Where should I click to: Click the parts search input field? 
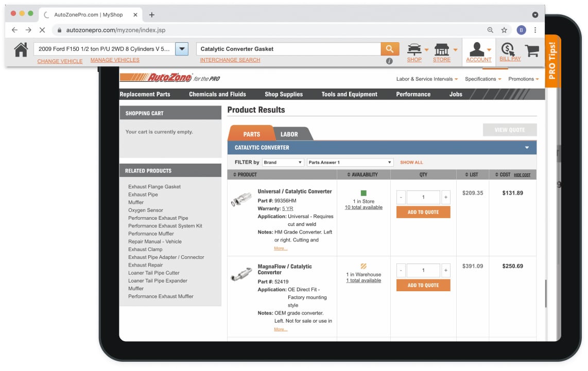click(288, 49)
